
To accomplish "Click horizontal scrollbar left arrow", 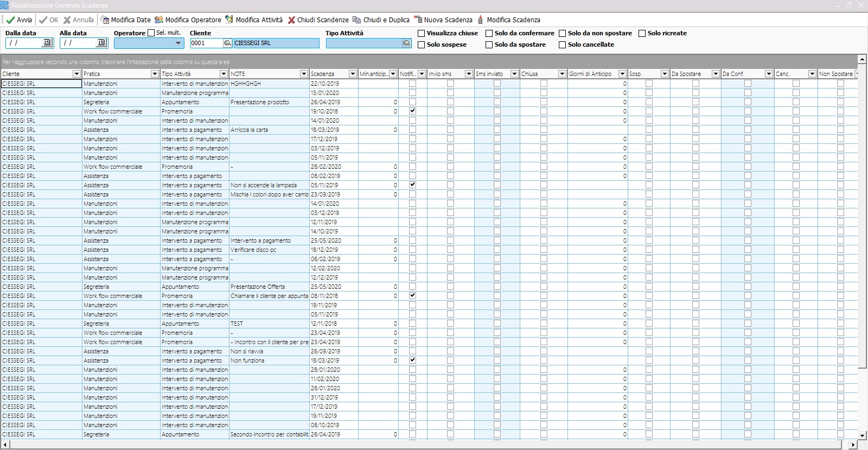I will [x=5, y=445].
